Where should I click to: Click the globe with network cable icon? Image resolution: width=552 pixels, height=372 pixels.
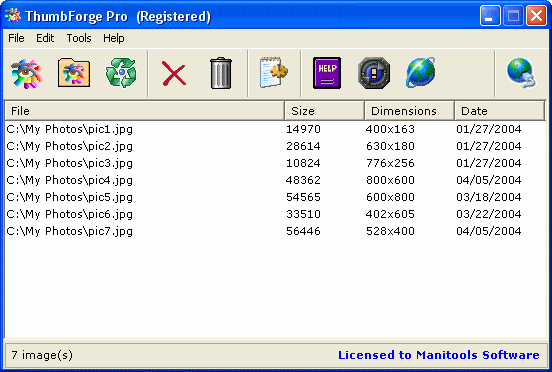(522, 73)
